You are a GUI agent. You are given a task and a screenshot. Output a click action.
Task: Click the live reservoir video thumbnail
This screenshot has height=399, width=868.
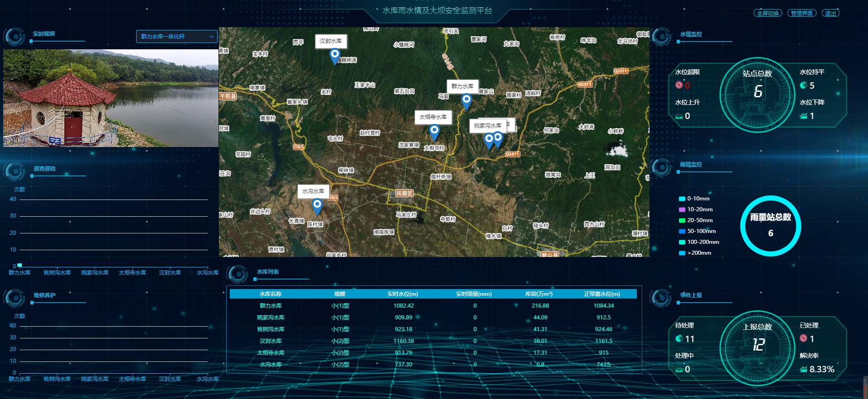point(111,98)
